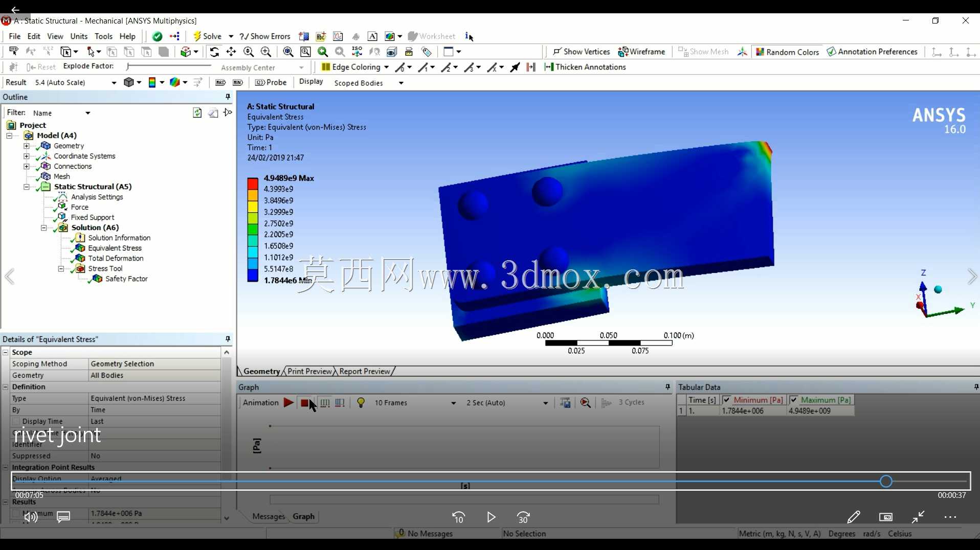Select Result Sets animation icon
980x550 pixels.
(x=340, y=403)
